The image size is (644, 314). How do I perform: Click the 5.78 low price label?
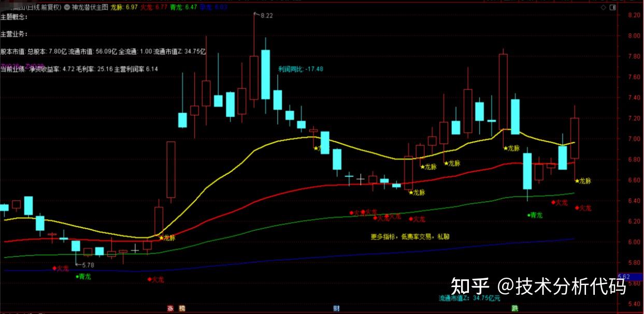[88, 265]
